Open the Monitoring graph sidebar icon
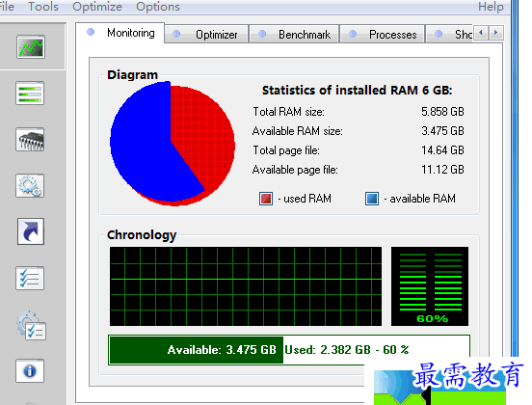 pos(31,47)
